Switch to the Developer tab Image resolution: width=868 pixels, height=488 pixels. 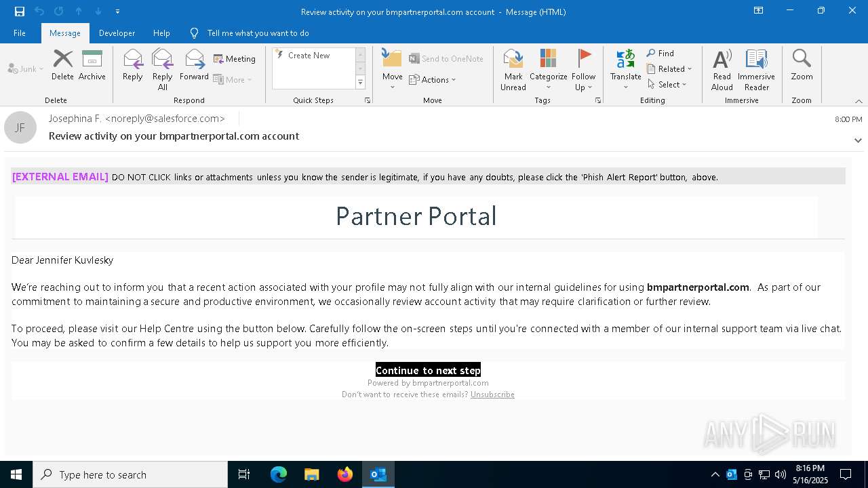click(x=117, y=33)
